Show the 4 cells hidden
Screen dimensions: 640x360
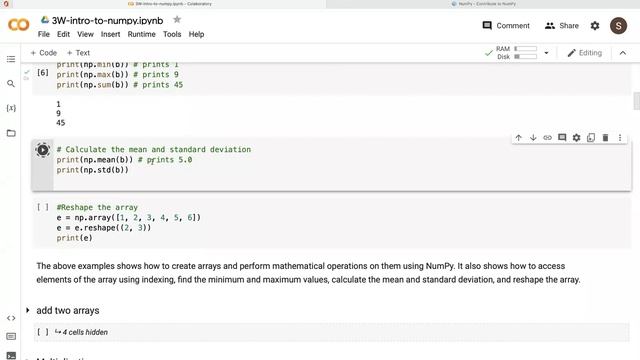pos(81,332)
